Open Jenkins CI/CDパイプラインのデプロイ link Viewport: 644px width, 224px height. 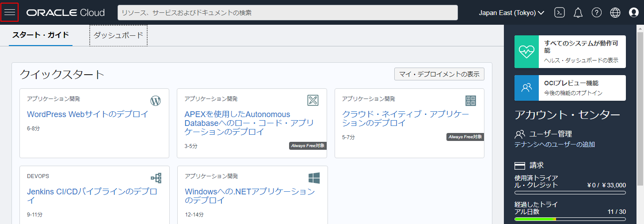[92, 196]
